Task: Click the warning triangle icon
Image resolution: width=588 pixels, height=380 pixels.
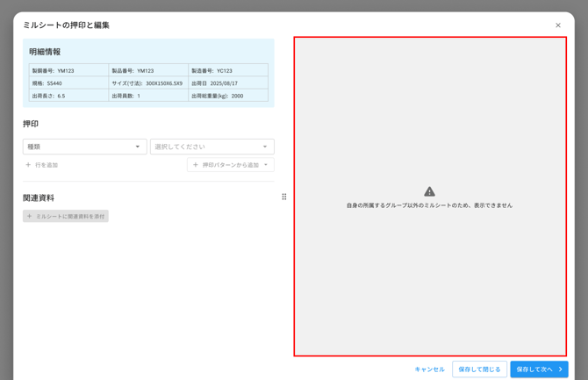Action: 429,191
